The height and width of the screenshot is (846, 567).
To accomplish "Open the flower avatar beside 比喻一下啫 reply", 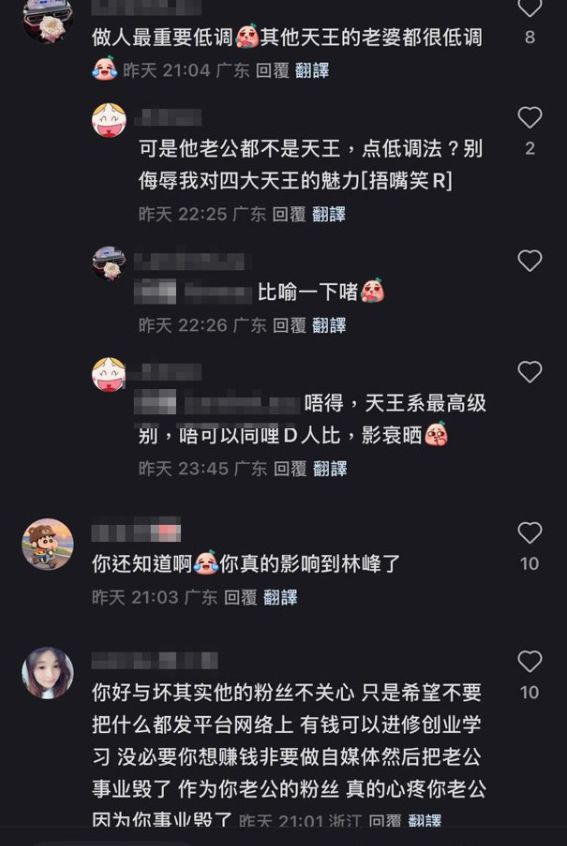I will point(108,263).
